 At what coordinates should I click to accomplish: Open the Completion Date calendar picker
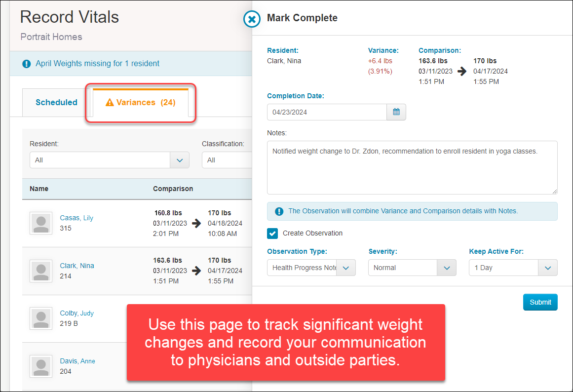pos(396,112)
